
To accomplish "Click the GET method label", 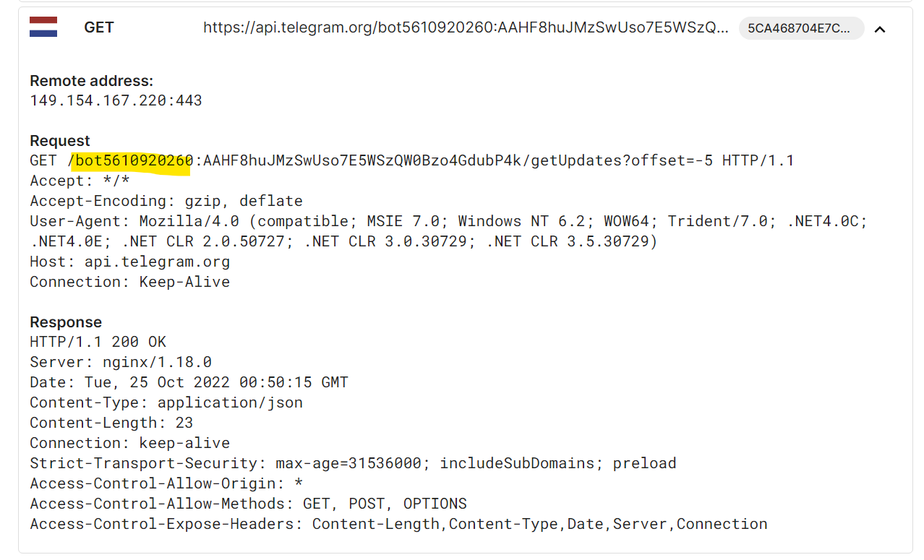I will click(99, 27).
